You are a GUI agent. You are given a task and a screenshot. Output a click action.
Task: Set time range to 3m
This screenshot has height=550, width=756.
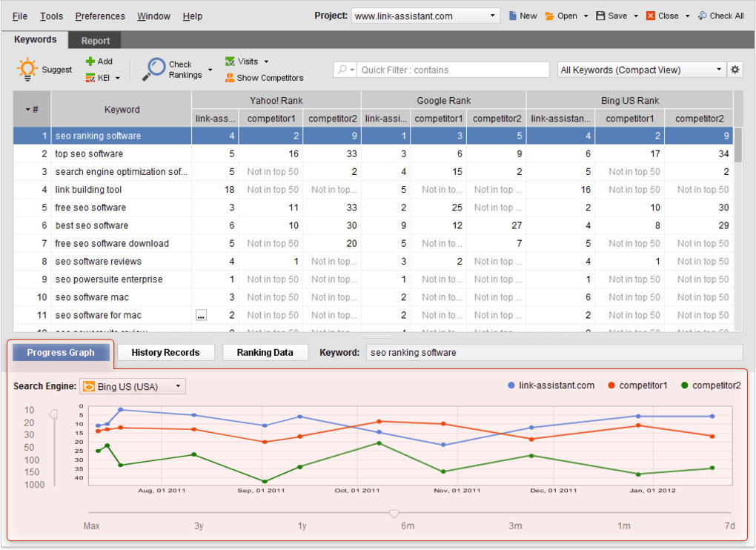(x=515, y=526)
